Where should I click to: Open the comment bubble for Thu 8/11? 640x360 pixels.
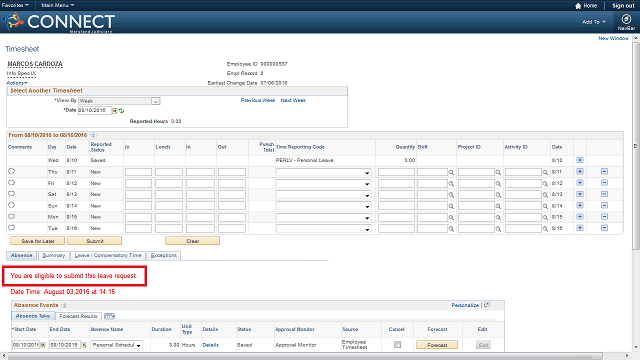point(11,171)
